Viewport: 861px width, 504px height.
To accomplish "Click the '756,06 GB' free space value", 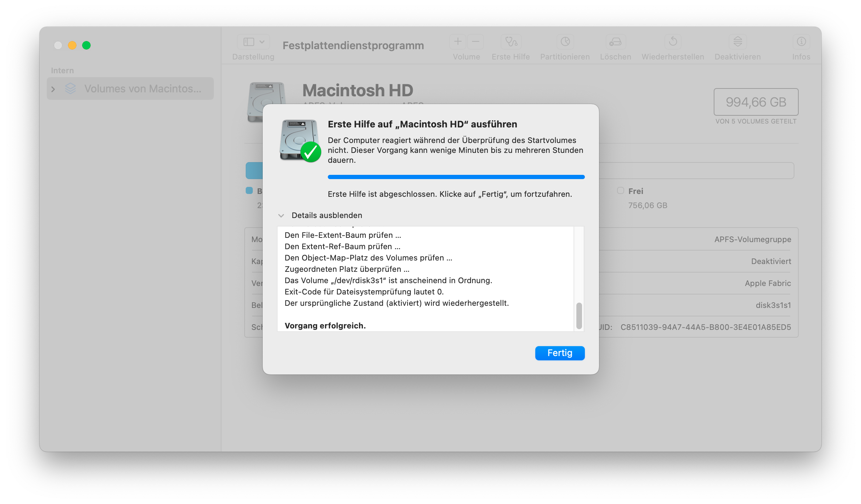I will [x=648, y=205].
